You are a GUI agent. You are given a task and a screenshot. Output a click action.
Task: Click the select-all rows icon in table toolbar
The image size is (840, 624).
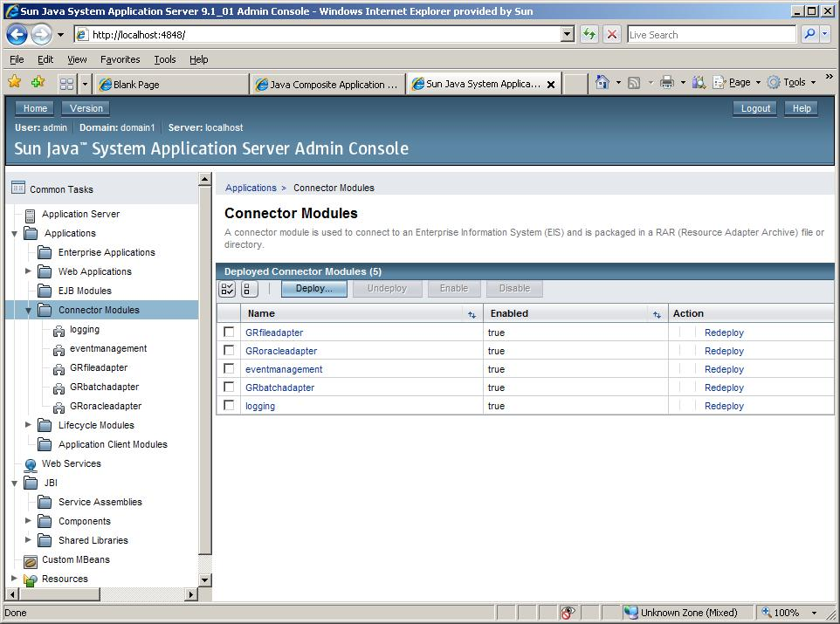(227, 289)
